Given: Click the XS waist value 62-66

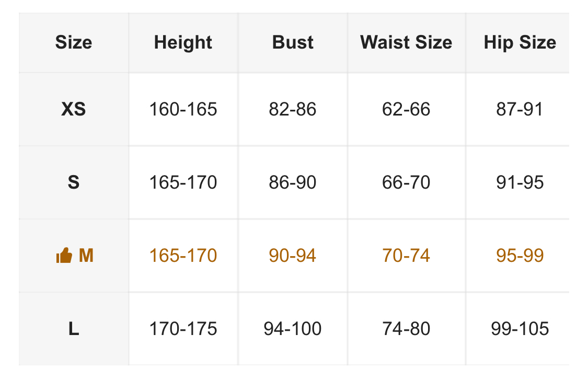Looking at the screenshot, I should tap(406, 109).
